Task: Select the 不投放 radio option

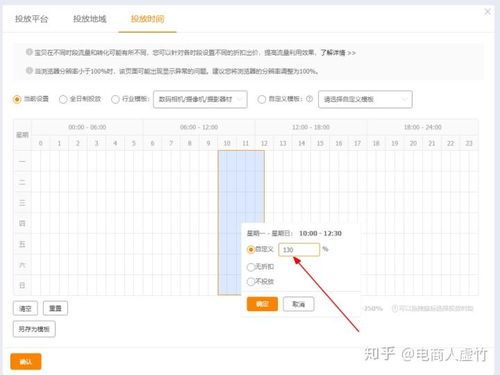Action: coord(251,282)
